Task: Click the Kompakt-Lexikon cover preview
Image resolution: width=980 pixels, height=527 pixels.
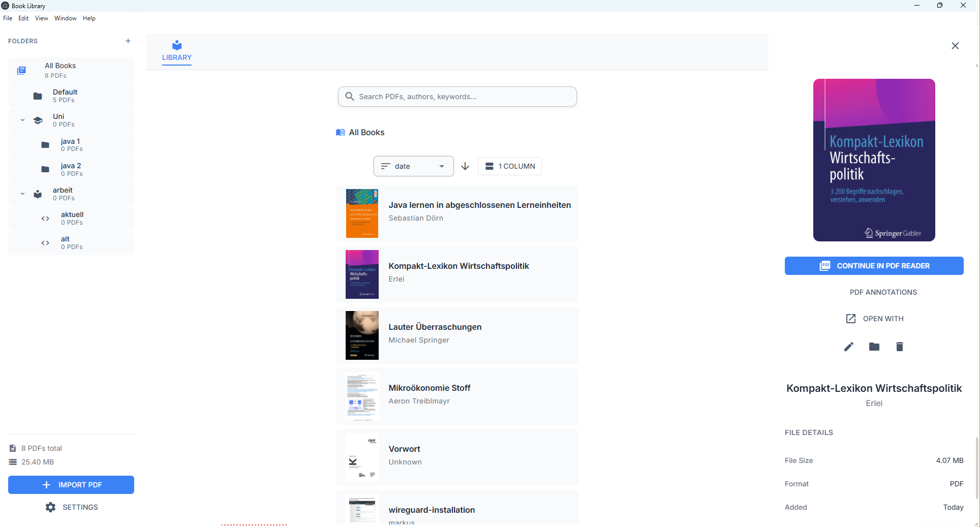Action: tap(874, 160)
